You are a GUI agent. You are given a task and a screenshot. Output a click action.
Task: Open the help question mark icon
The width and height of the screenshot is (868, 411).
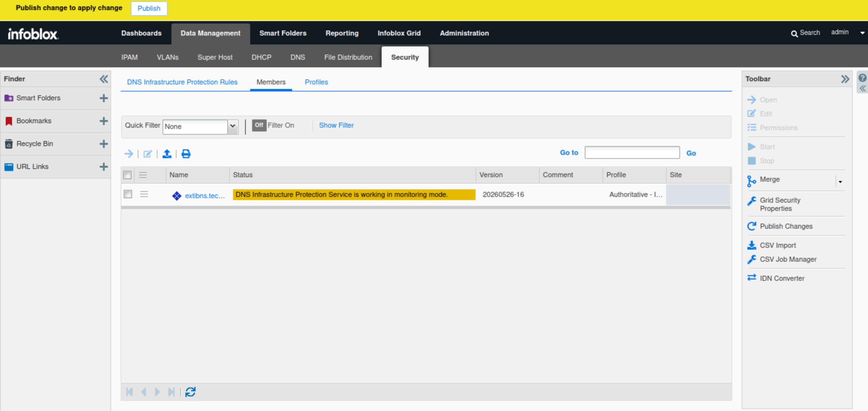862,78
